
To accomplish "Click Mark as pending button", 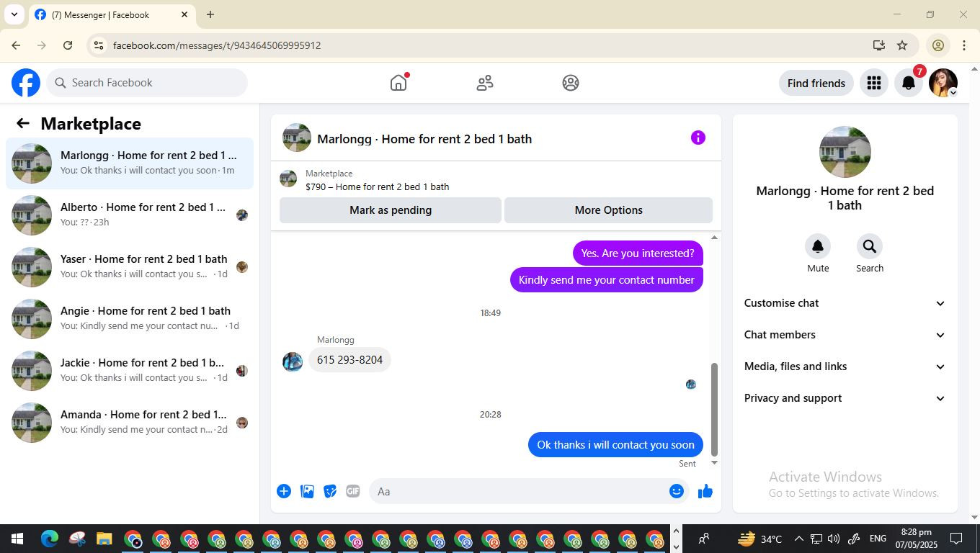I will 391,210.
